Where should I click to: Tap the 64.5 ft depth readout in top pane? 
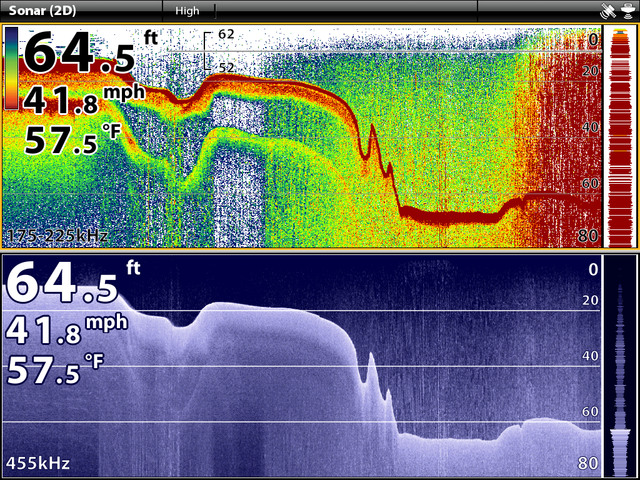coord(90,52)
